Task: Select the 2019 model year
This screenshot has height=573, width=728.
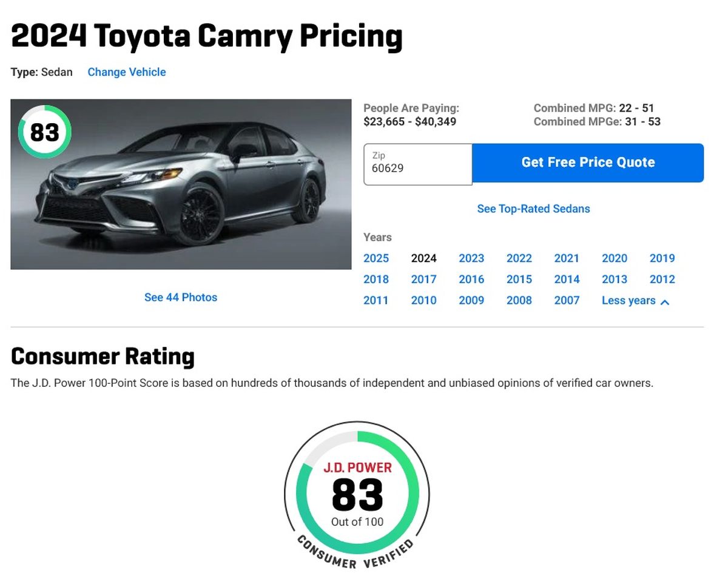Action: click(x=662, y=258)
